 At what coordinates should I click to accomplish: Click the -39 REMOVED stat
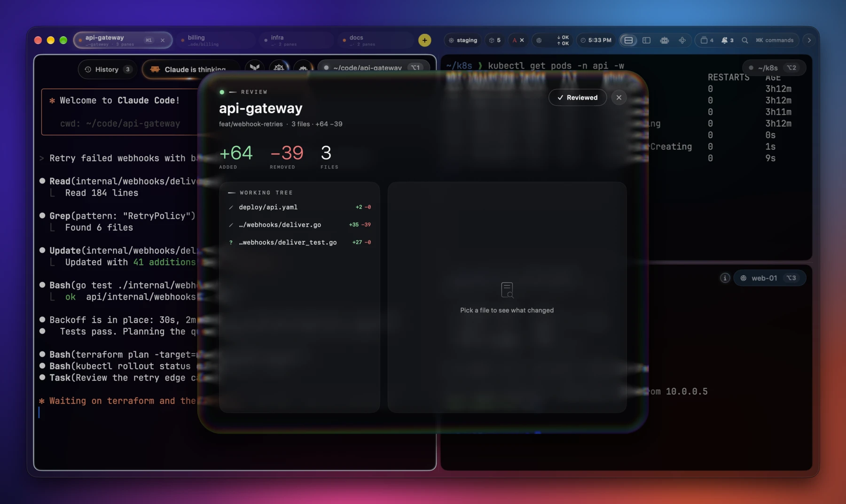pyautogui.click(x=286, y=156)
